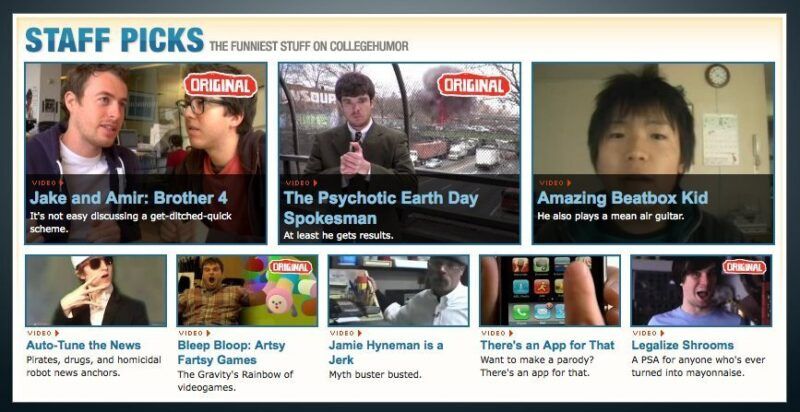Click 'Myth buster busted.' description

pos(375,375)
